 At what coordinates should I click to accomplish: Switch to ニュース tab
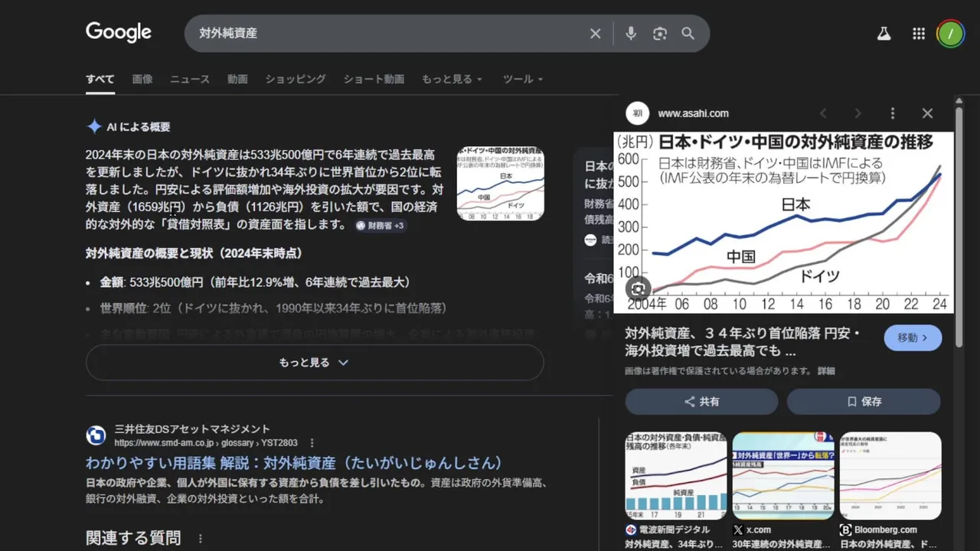click(x=190, y=79)
